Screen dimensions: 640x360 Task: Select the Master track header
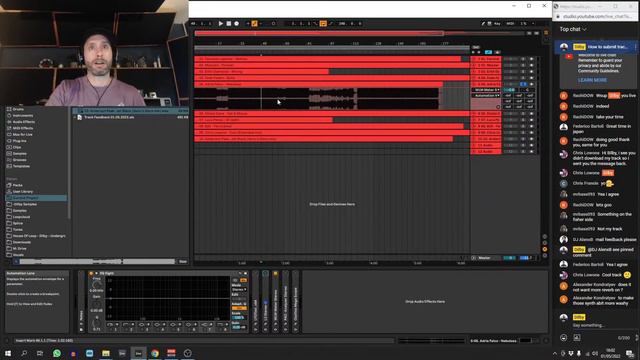[486, 258]
